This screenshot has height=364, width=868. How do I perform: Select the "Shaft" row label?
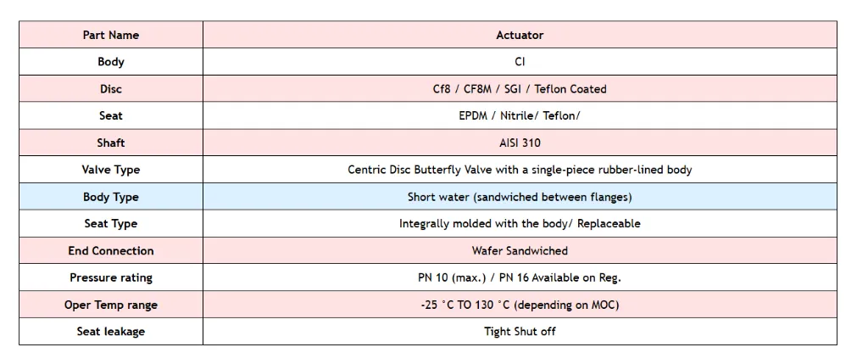111,143
